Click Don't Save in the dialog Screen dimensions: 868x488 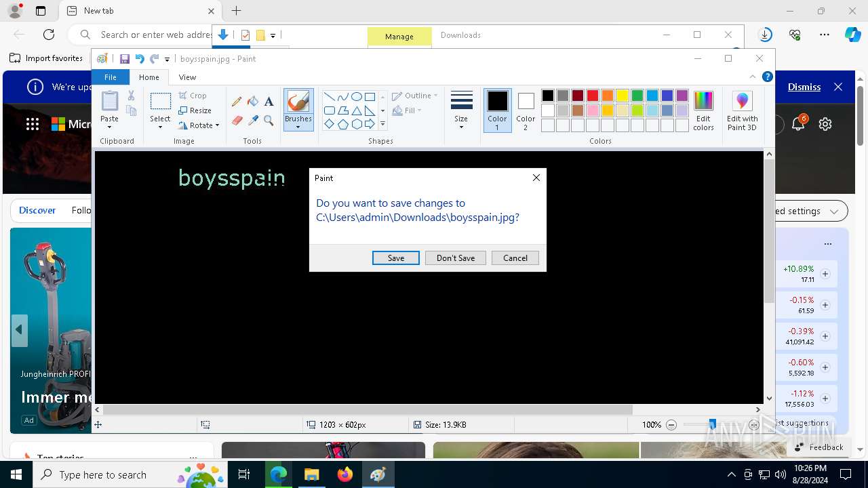point(456,258)
